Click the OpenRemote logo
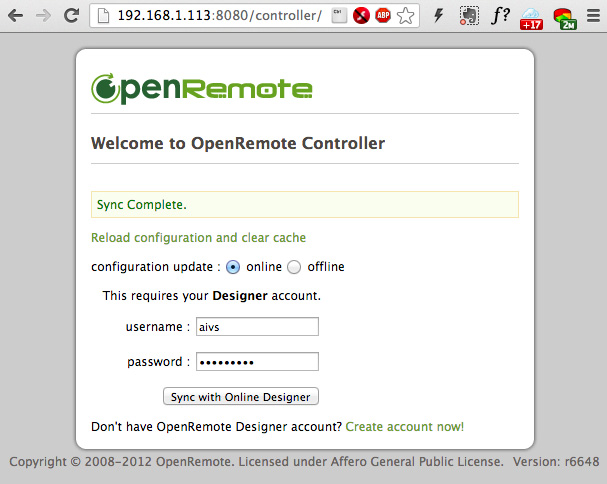This screenshot has width=607, height=484. [x=202, y=89]
